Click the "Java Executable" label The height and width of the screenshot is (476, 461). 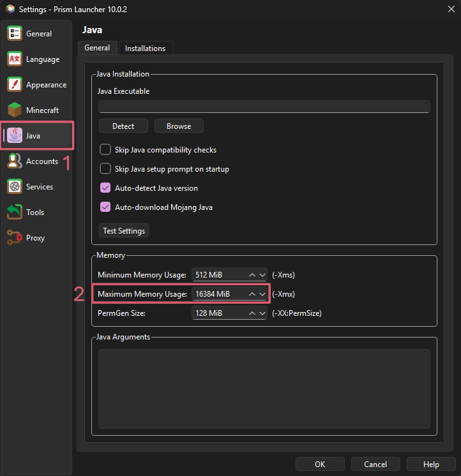(124, 91)
